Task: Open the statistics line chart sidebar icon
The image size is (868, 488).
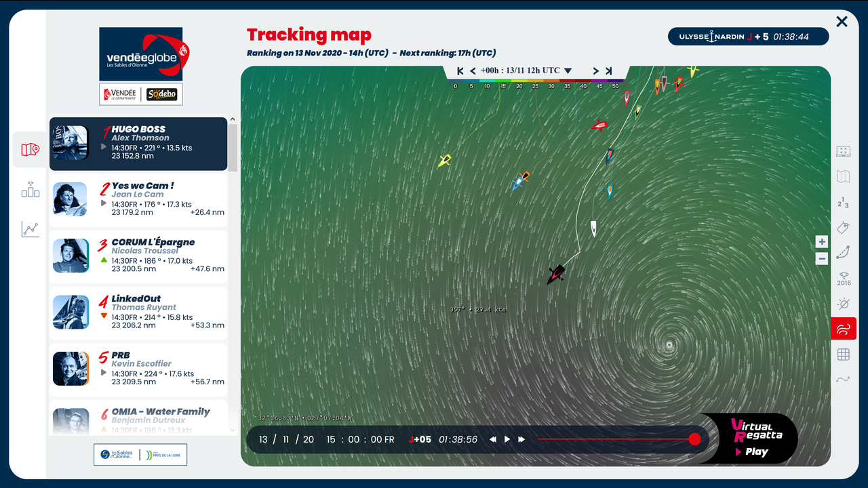Action: tap(31, 229)
